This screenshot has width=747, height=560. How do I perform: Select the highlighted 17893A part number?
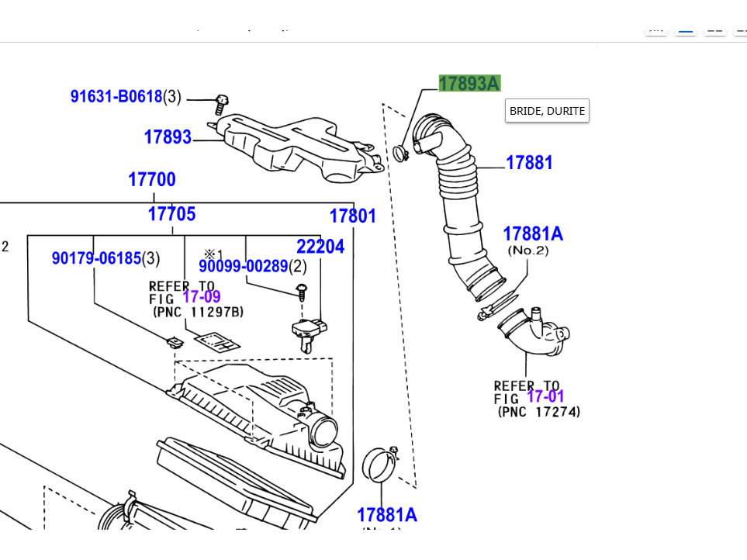469,84
